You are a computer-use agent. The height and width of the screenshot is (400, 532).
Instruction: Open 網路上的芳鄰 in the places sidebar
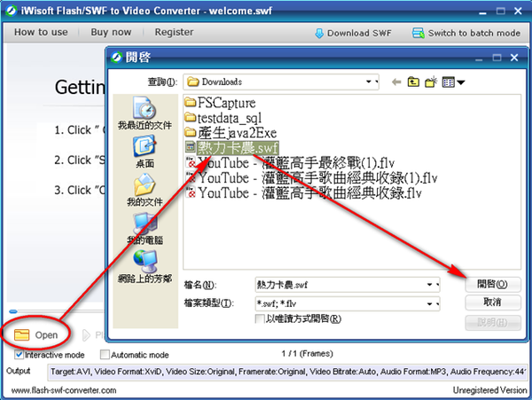[145, 267]
